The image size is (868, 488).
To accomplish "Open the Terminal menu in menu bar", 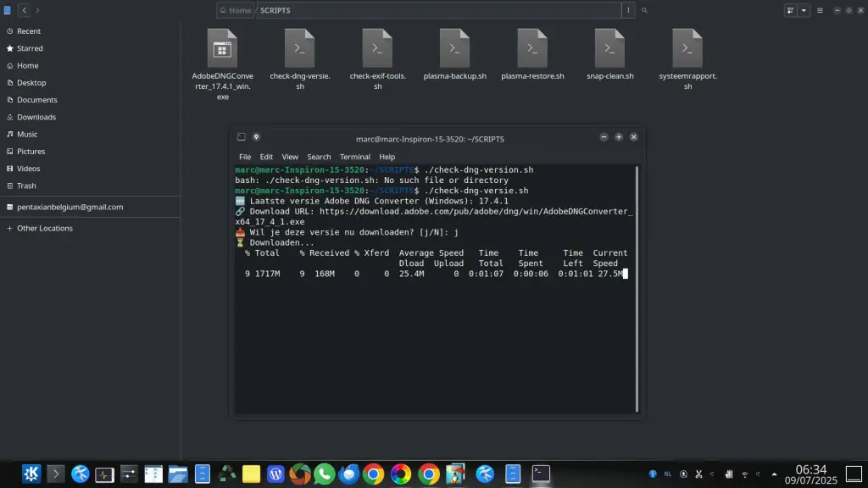I will (355, 157).
